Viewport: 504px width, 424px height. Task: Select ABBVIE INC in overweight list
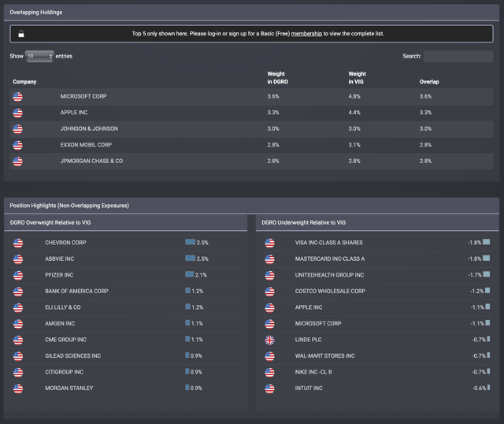pos(60,258)
